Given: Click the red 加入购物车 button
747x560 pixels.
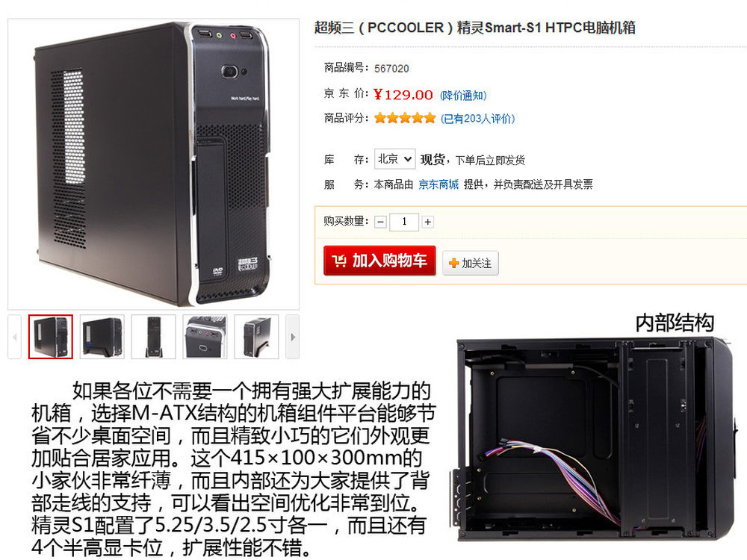Looking at the screenshot, I should pos(379,261).
